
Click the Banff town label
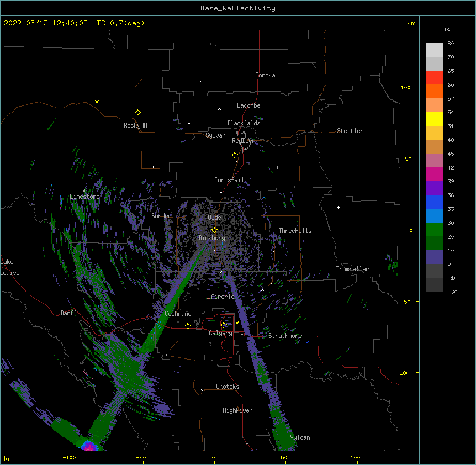pos(68,313)
